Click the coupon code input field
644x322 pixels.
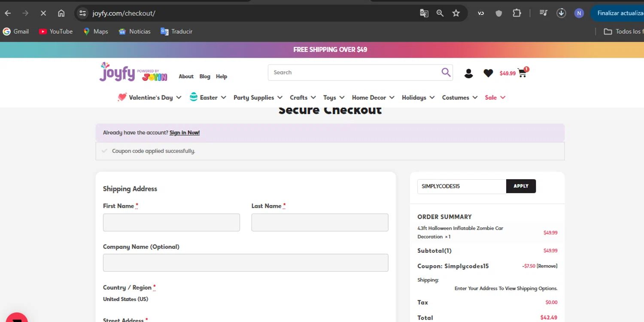point(462,186)
